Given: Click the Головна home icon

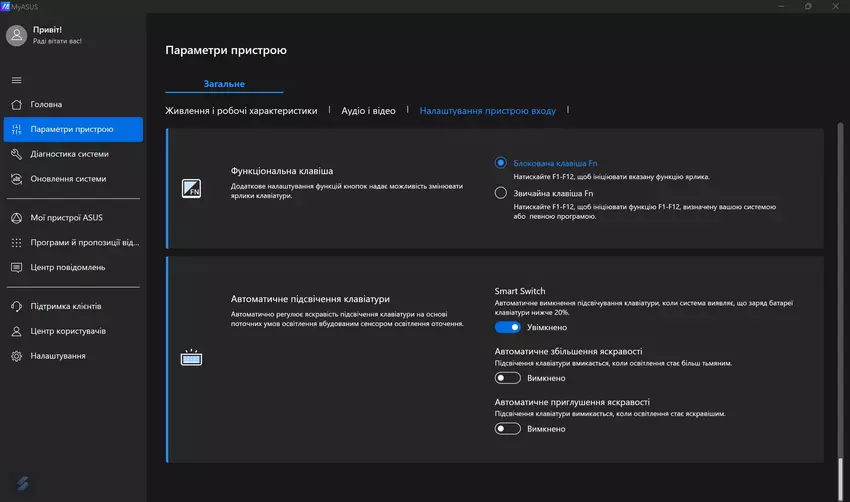Looking at the screenshot, I should (16, 104).
